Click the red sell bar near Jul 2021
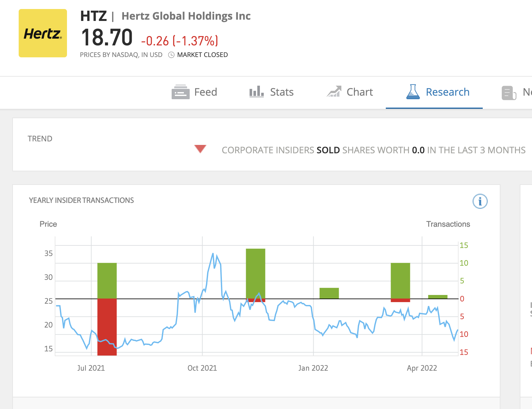532x409 pixels. (107, 327)
